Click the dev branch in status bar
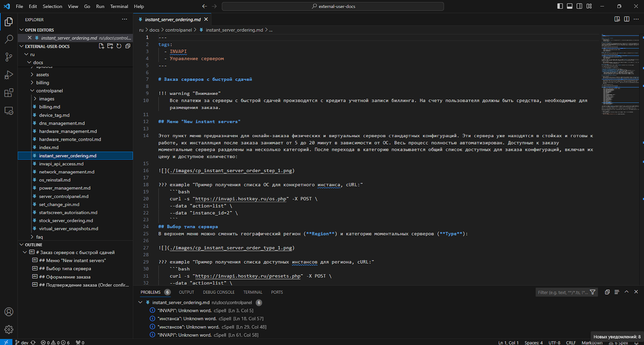This screenshot has width=644, height=345. point(22,343)
